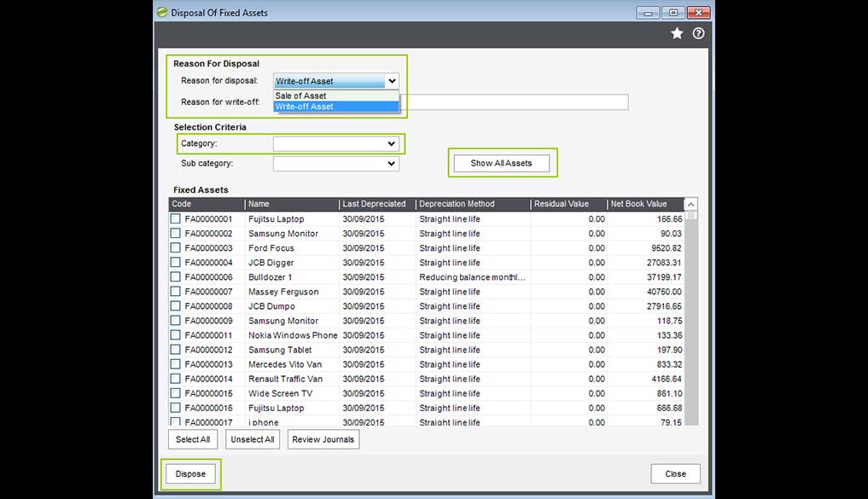Viewport: 868px width, 499px height.
Task: Click net book value 27083.31
Action: [x=664, y=263]
